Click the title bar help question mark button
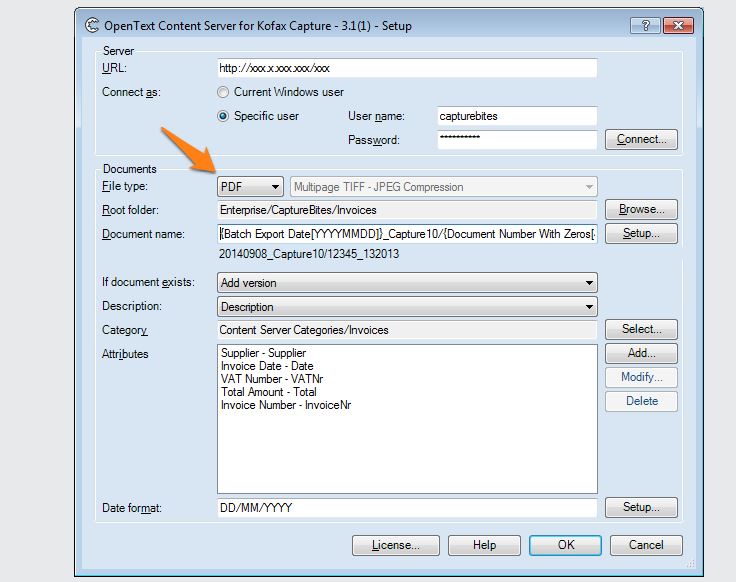Image resolution: width=736 pixels, height=582 pixels. (x=645, y=25)
